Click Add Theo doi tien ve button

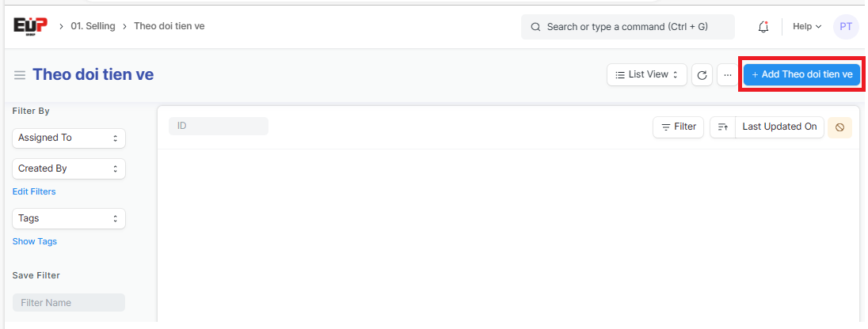coord(801,75)
